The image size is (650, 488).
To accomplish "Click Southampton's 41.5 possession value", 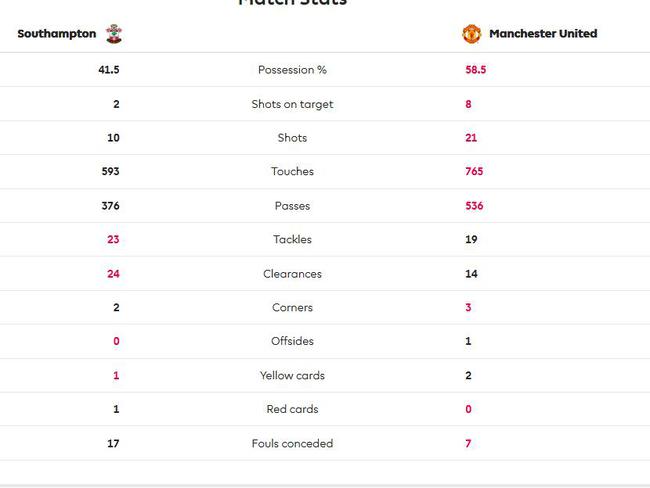I will (109, 70).
